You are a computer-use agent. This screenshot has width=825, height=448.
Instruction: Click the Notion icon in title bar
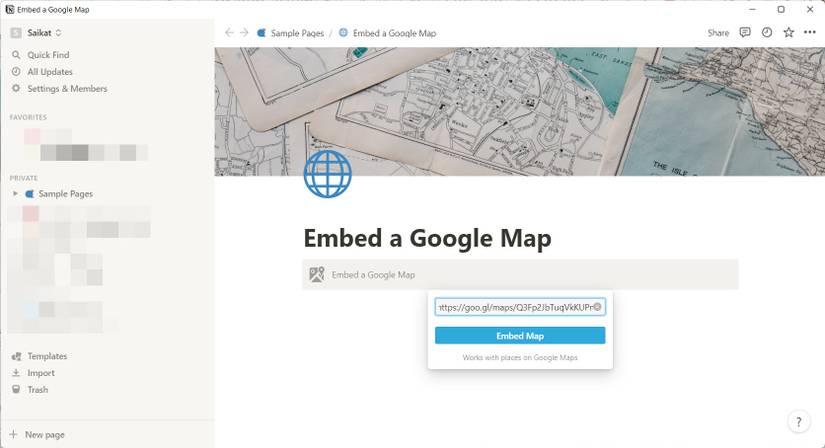coord(9,9)
